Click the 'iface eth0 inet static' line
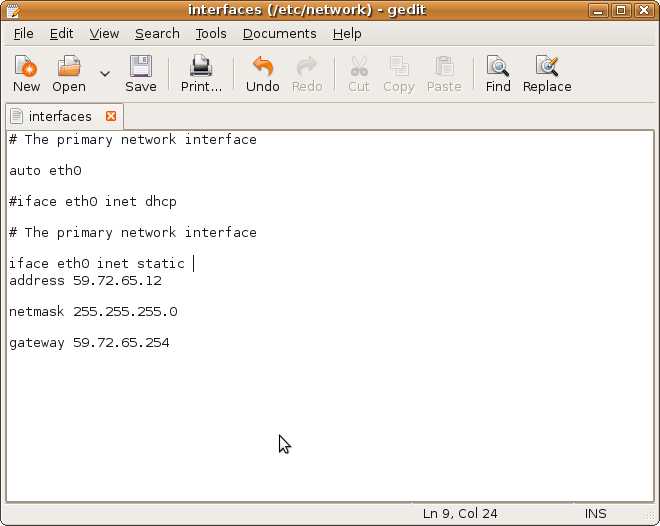This screenshot has width=660, height=526. pos(97,263)
